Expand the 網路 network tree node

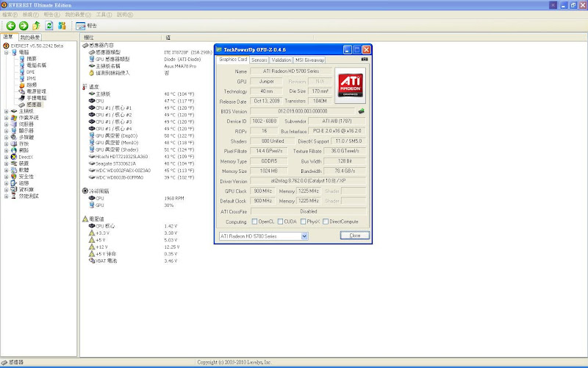[x=6, y=150]
